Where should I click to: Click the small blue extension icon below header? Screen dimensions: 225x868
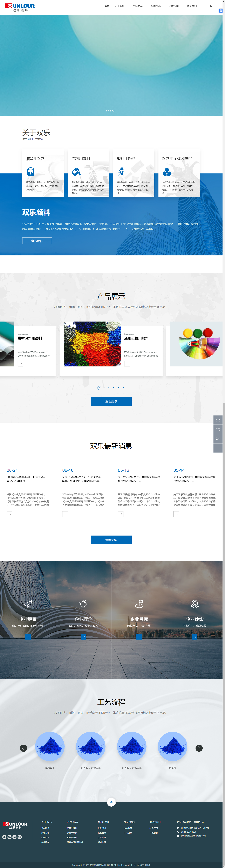click(x=221, y=11)
